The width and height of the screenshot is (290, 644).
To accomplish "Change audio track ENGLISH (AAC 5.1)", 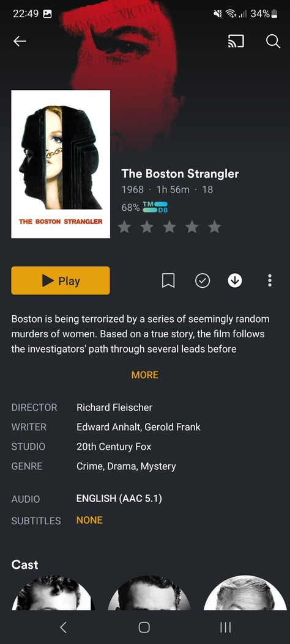I will tap(119, 499).
